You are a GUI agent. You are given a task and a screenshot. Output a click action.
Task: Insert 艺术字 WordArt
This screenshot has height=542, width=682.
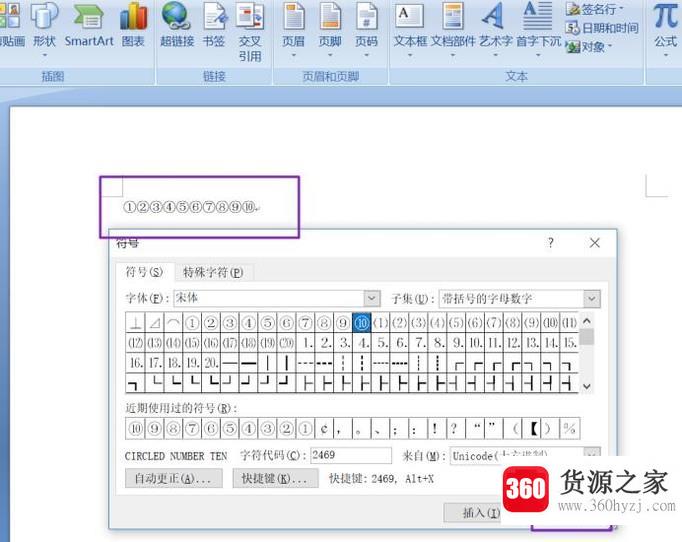pos(495,29)
